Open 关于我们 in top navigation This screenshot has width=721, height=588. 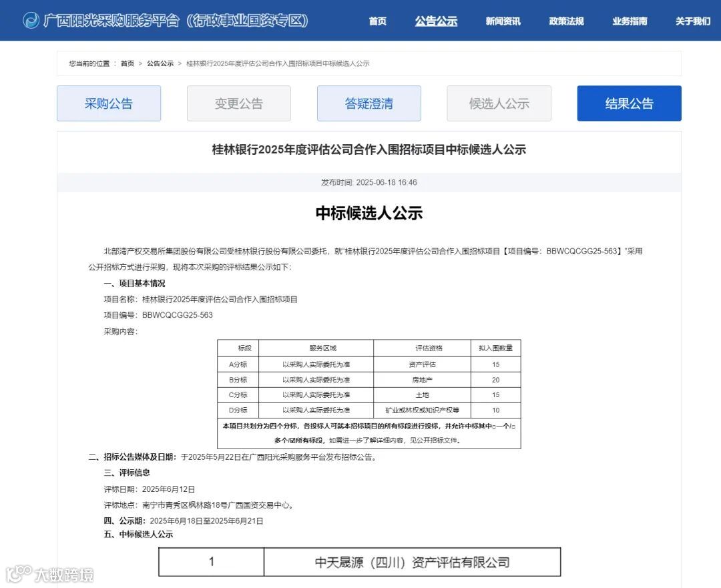click(692, 21)
